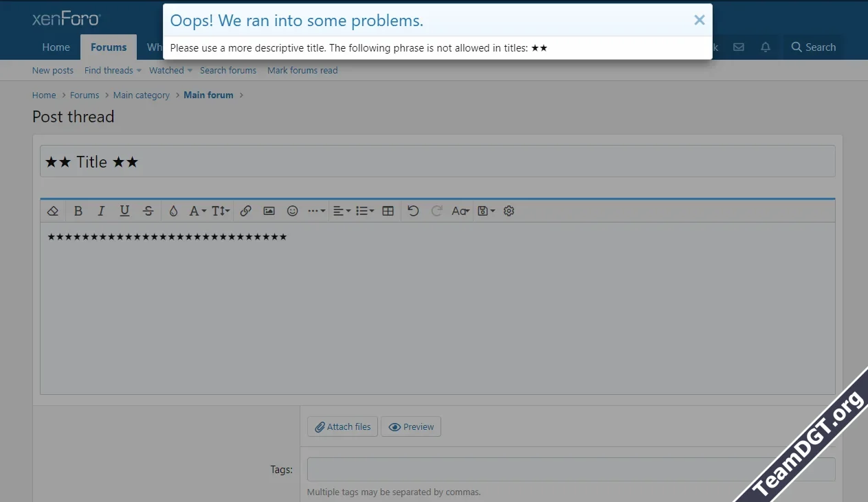Insert an image into the post

click(269, 211)
